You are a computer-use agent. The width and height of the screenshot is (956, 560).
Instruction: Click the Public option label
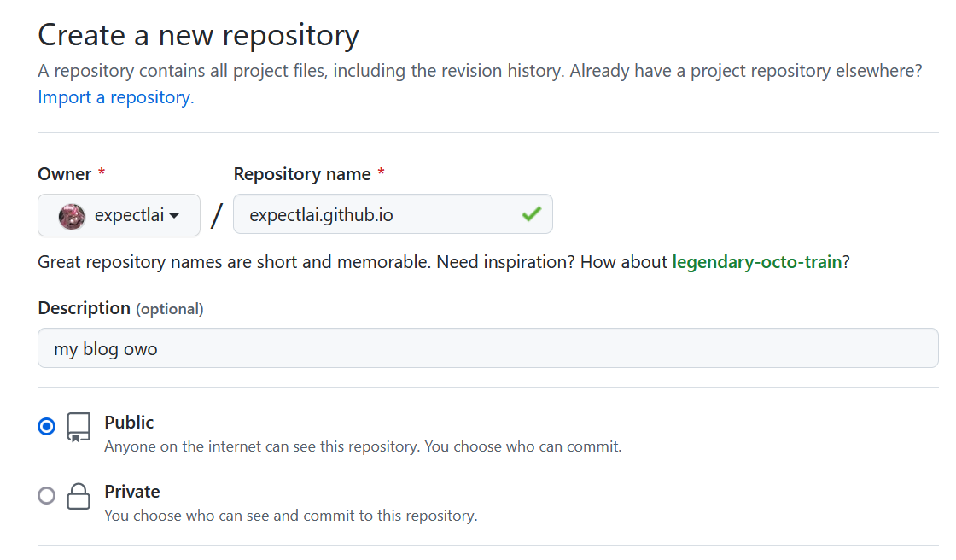click(129, 423)
